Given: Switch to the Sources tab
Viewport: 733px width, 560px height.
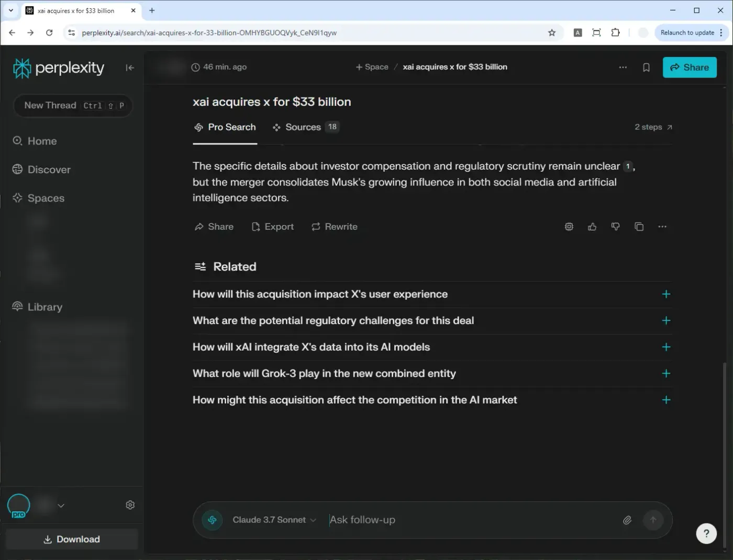Looking at the screenshot, I should 306,127.
